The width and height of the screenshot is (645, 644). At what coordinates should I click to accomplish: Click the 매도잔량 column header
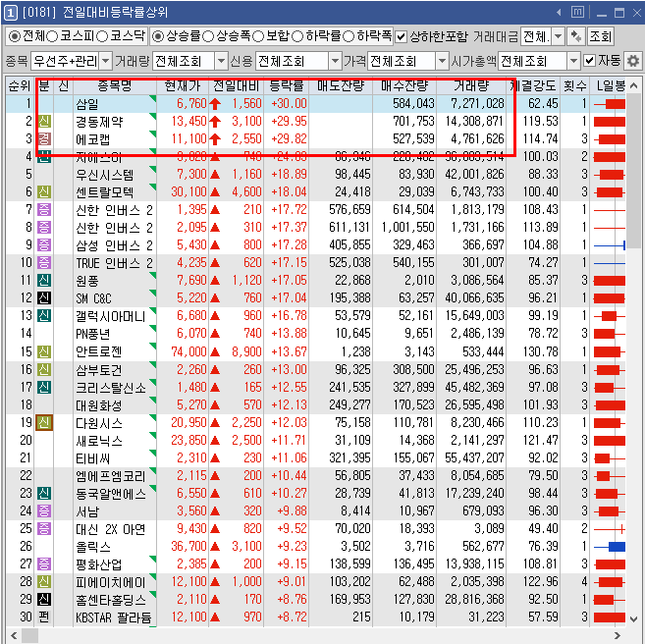pyautogui.click(x=341, y=85)
